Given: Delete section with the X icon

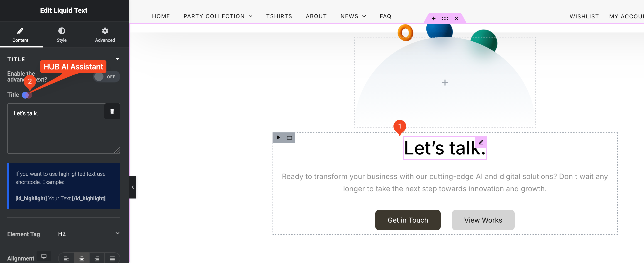Looking at the screenshot, I should click(456, 19).
